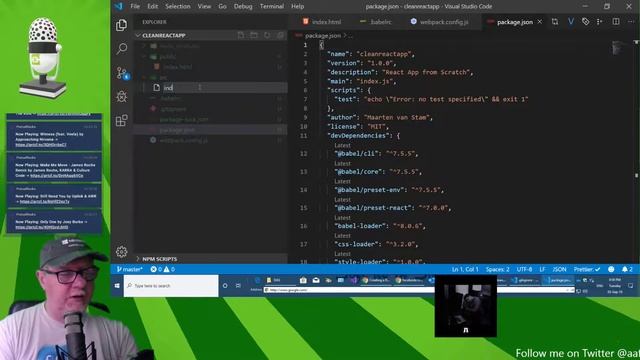Click UTF-8 encoding in status bar

(x=524, y=269)
